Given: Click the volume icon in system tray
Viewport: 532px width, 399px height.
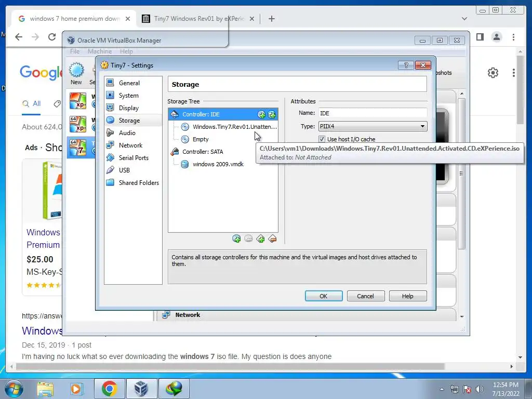Looking at the screenshot, I should point(479,389).
